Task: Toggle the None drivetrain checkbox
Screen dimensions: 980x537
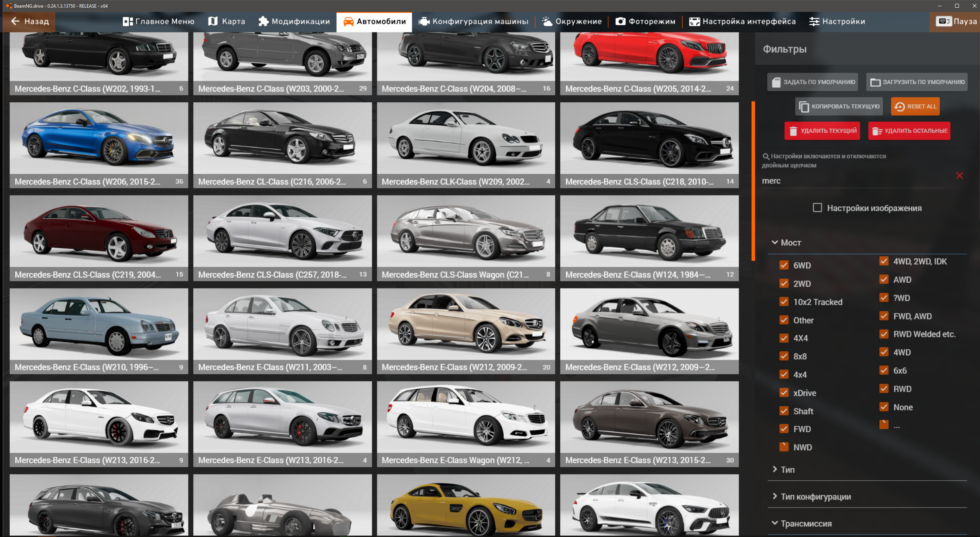Action: tap(884, 407)
